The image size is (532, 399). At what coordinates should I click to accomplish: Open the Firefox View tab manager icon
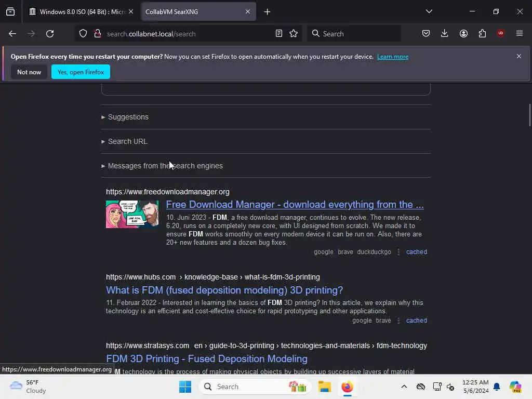click(10, 11)
